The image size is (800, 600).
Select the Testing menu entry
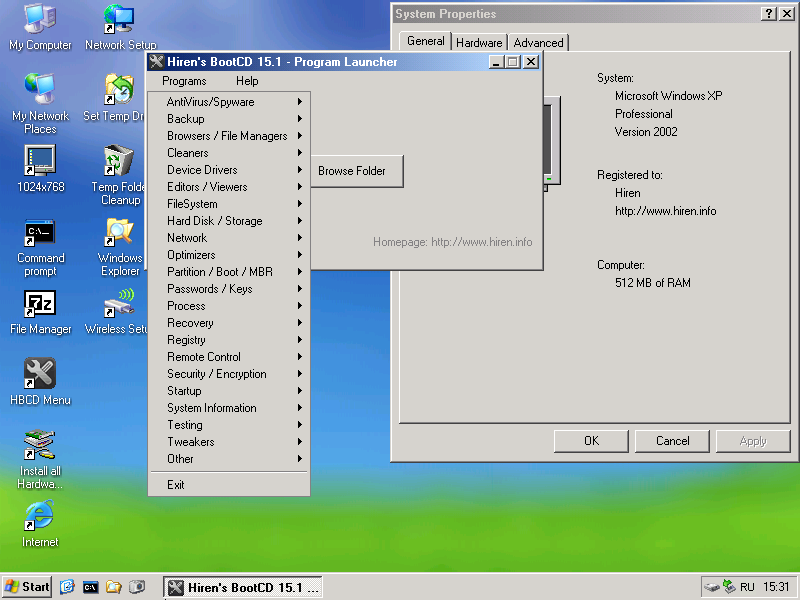[x=229, y=425]
